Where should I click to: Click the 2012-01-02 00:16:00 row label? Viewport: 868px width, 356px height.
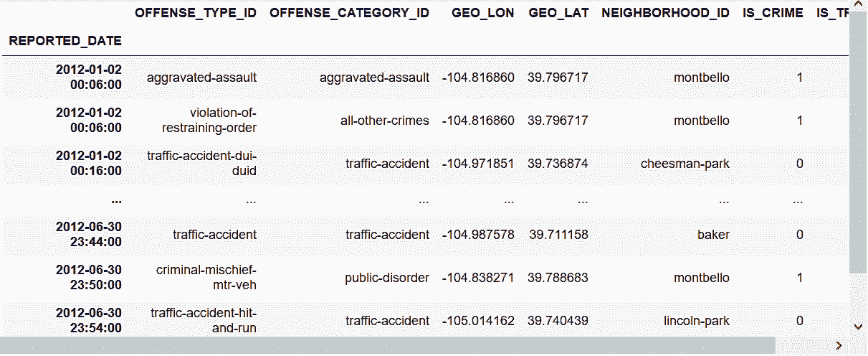88,164
